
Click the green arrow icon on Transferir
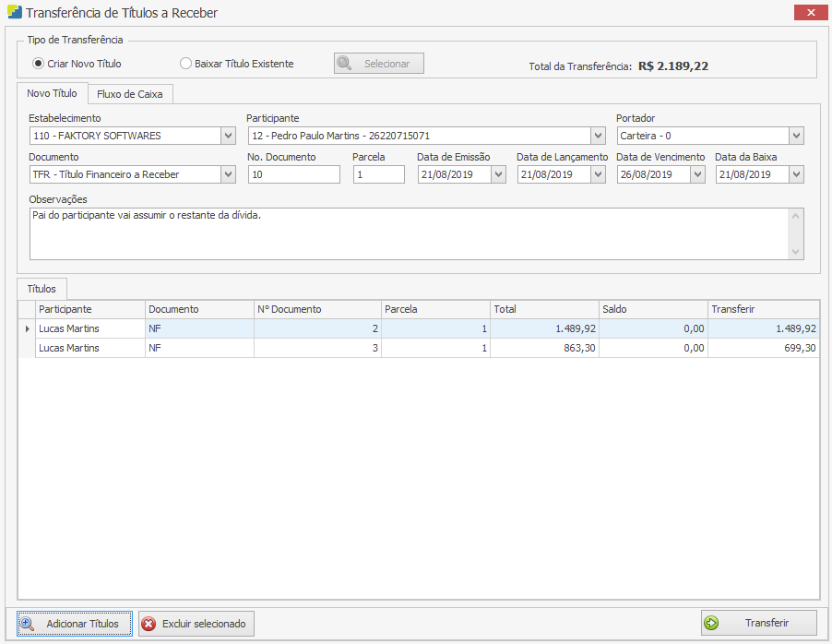[711, 623]
